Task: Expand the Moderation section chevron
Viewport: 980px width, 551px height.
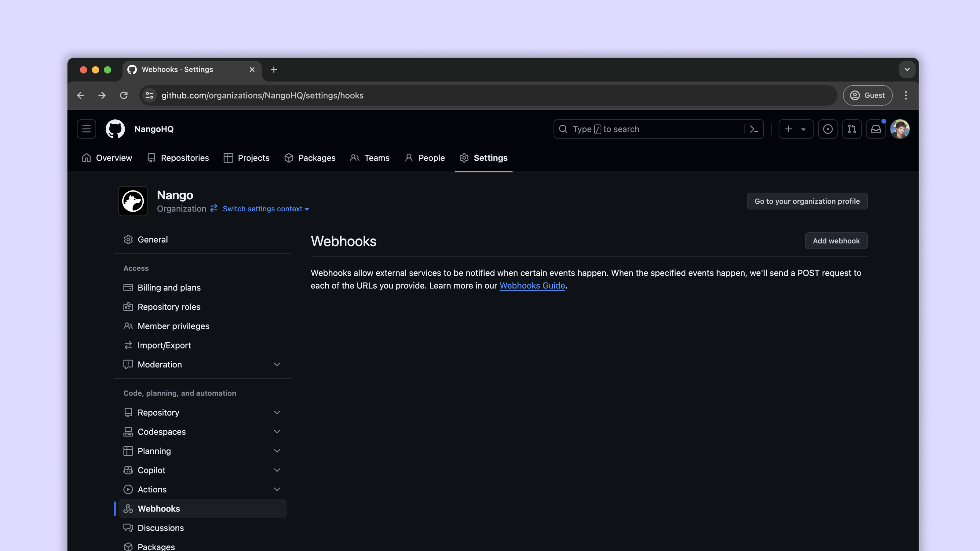Action: pyautogui.click(x=277, y=364)
